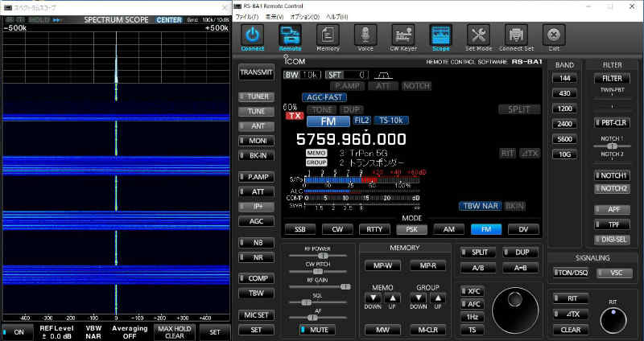The height and width of the screenshot is (341, 644).
Task: Click the frequency display 5759.960.000
Action: click(351, 139)
